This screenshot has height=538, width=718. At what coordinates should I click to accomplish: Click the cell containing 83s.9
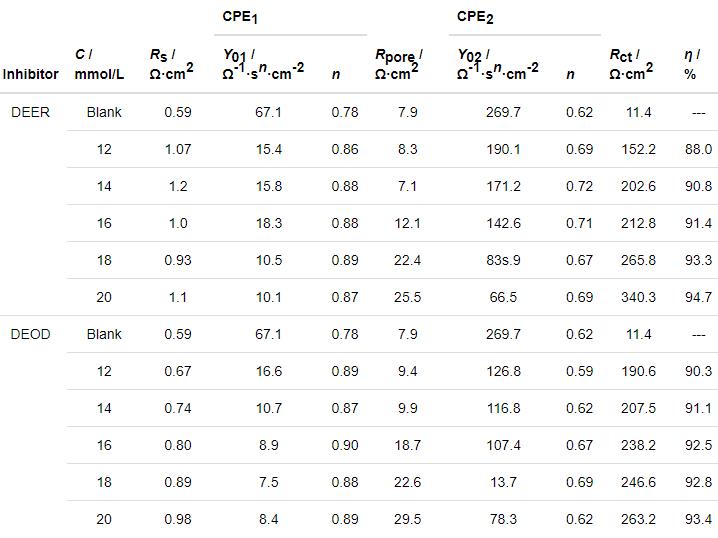point(503,260)
